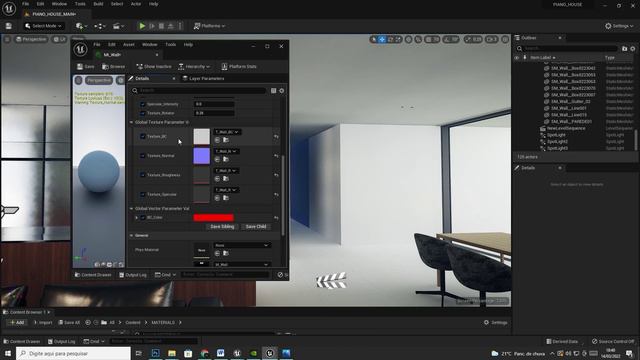Toggle Texture_Rotator parameter checkbox
The width and height of the screenshot is (640, 360).
[x=142, y=113]
